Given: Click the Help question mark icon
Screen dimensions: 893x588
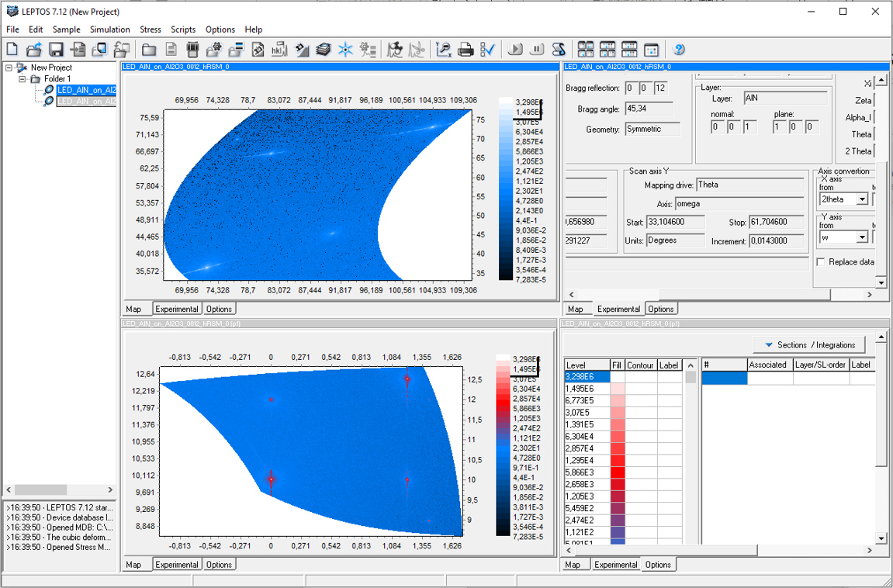Looking at the screenshot, I should pos(679,50).
